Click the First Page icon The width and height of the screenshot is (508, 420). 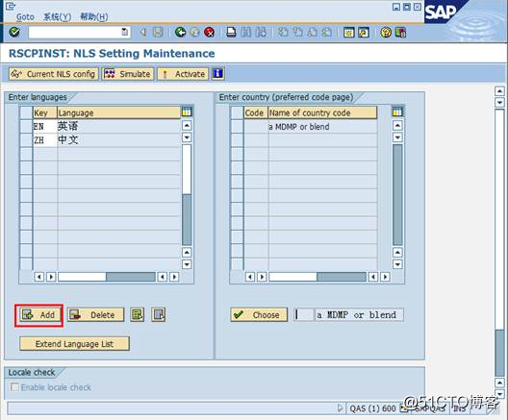pyautogui.click(x=283, y=32)
